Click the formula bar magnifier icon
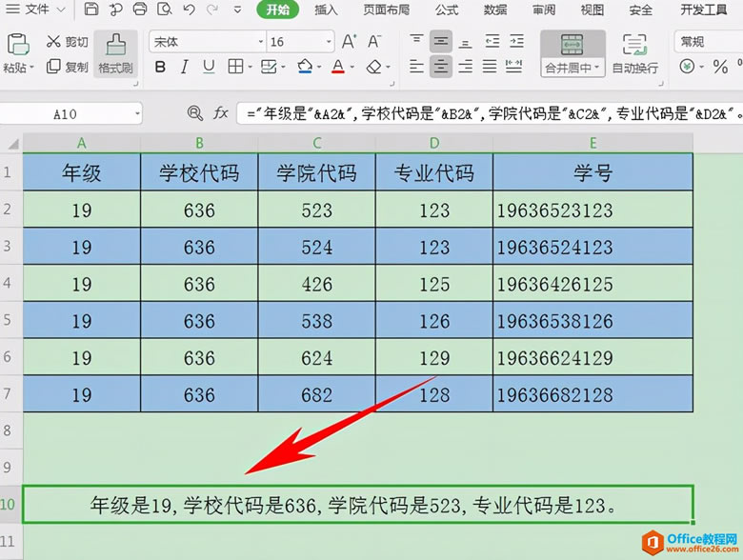Viewport: 743px width, 560px height. tap(194, 113)
